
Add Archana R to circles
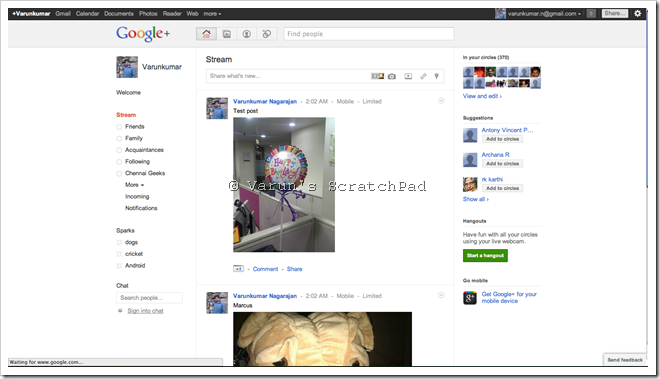tap(502, 163)
